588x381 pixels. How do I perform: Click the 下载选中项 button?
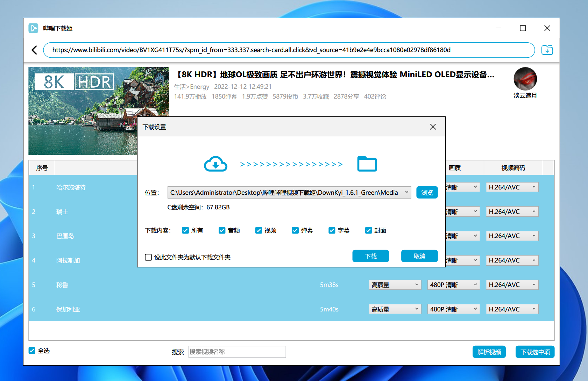[535, 352]
